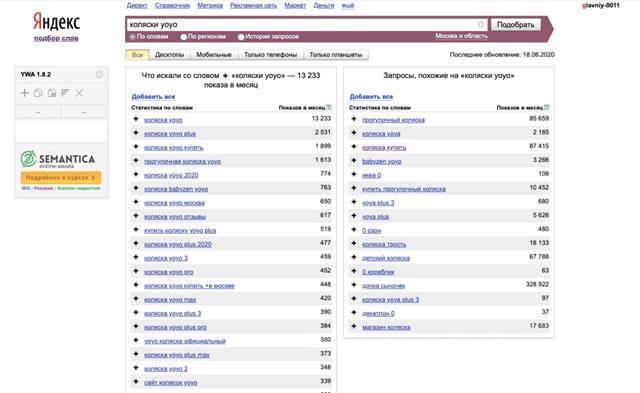Switch to 'Только планшеты' tab
The width and height of the screenshot is (640, 393).
tap(336, 55)
